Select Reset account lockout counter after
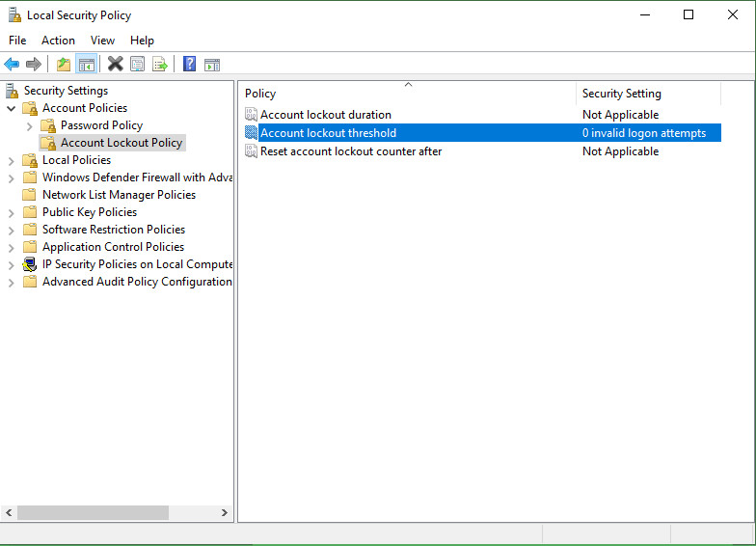756x546 pixels. tap(351, 151)
